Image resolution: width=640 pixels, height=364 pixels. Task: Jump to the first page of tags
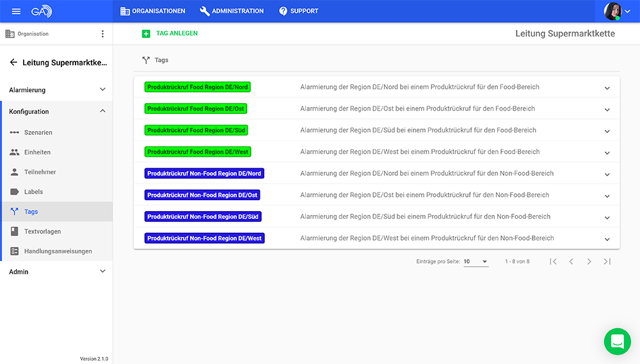[553, 262]
